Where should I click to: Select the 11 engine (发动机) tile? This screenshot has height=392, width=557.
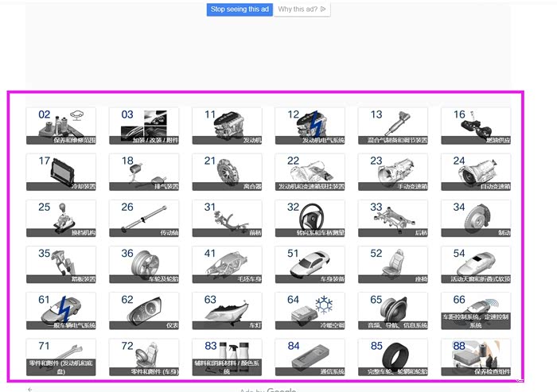click(x=227, y=126)
